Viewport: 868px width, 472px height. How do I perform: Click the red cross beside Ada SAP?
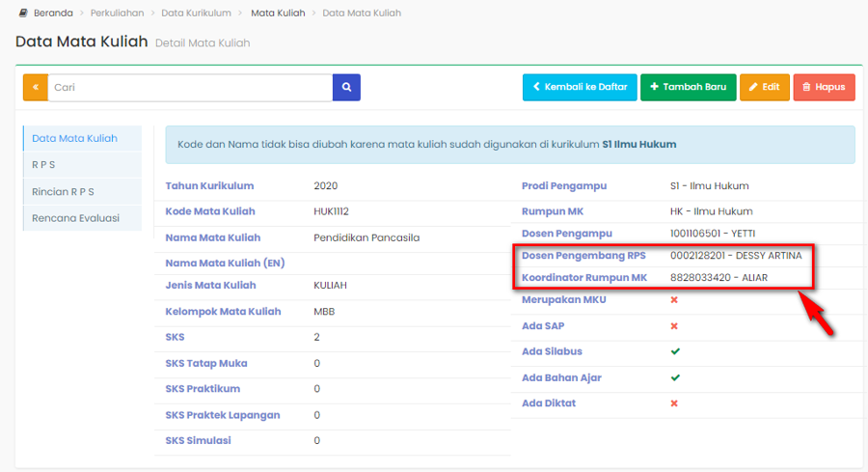tap(674, 326)
